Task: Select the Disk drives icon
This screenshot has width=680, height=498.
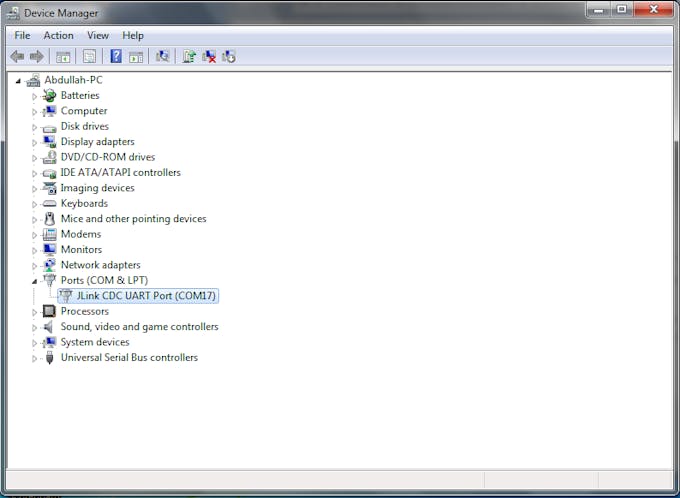Action: tap(49, 127)
